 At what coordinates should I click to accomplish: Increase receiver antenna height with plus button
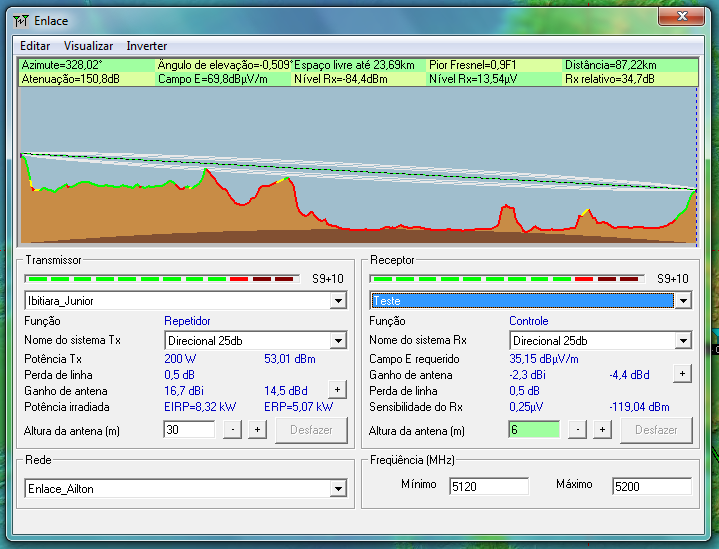[602, 430]
